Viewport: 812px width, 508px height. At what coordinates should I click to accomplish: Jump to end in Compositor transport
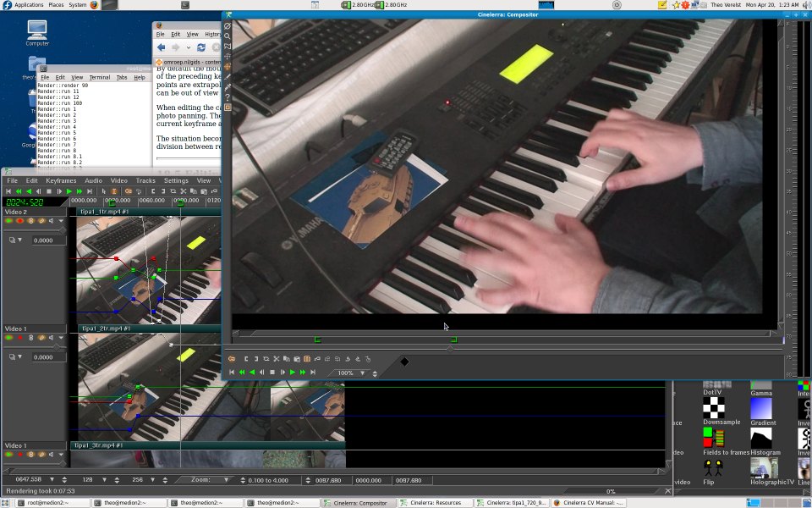313,373
